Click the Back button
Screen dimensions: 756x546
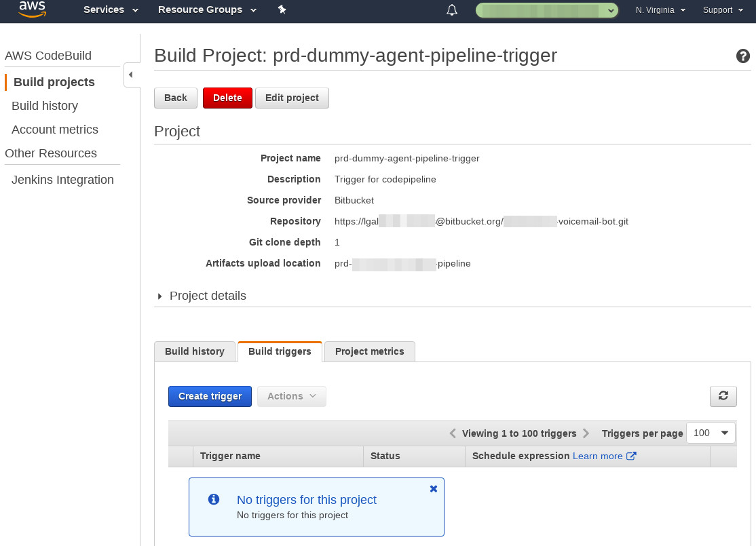176,98
